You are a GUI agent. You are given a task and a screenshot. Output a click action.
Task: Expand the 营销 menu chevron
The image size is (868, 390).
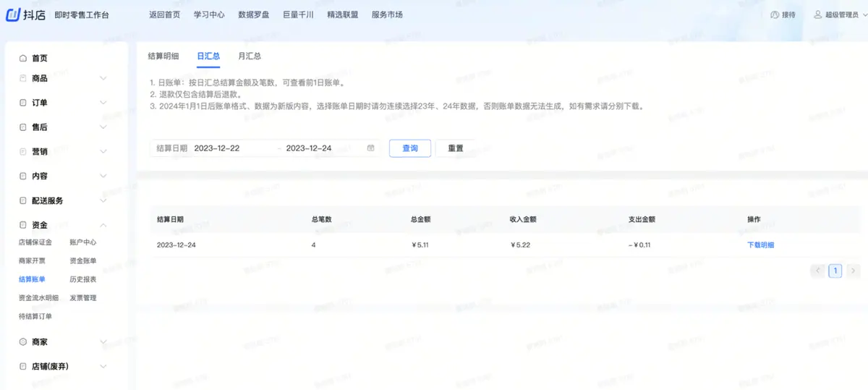click(x=103, y=152)
